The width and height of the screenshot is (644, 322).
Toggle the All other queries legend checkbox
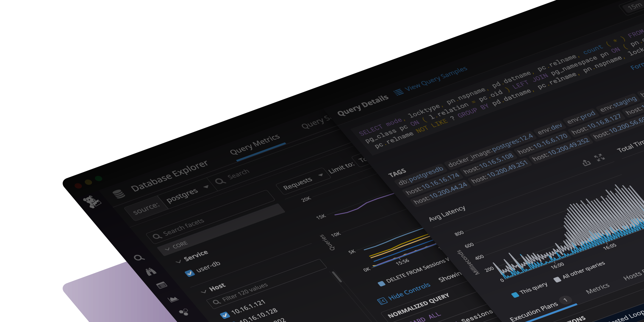point(557,279)
